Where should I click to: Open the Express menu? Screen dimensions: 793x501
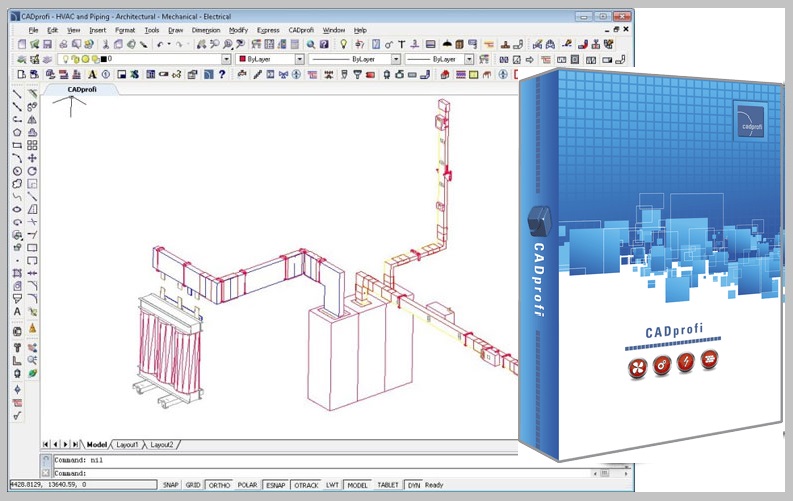[x=268, y=30]
